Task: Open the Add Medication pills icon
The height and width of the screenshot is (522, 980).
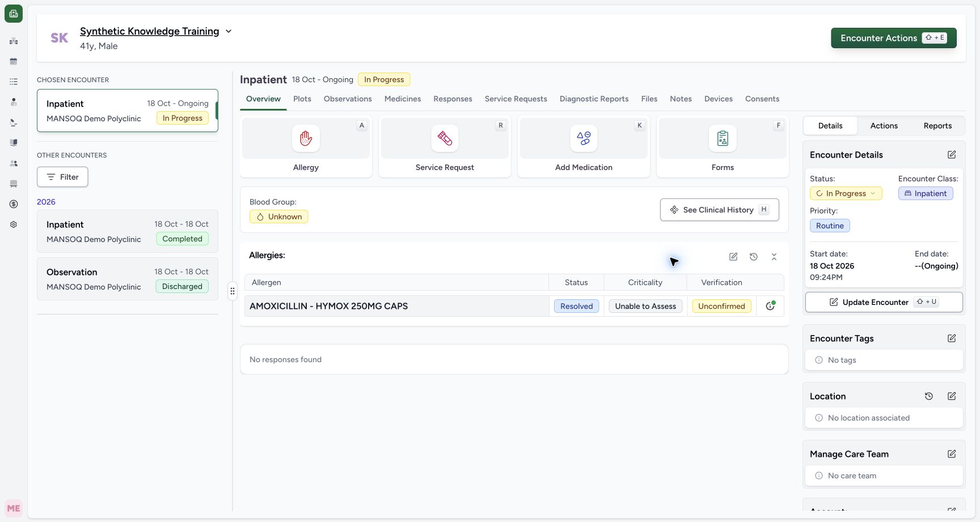Action: [x=584, y=138]
